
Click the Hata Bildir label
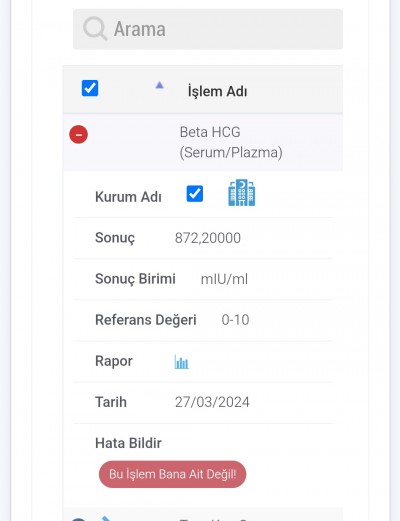point(128,443)
